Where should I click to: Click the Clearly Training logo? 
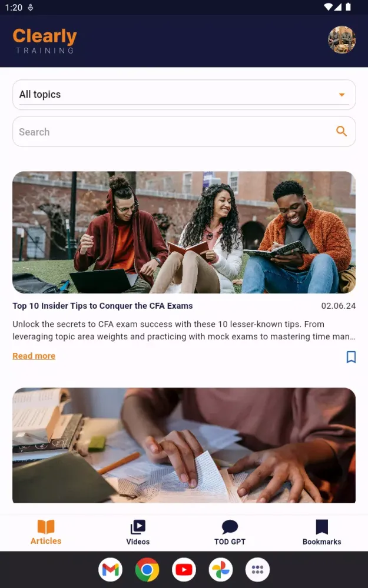[x=45, y=41]
